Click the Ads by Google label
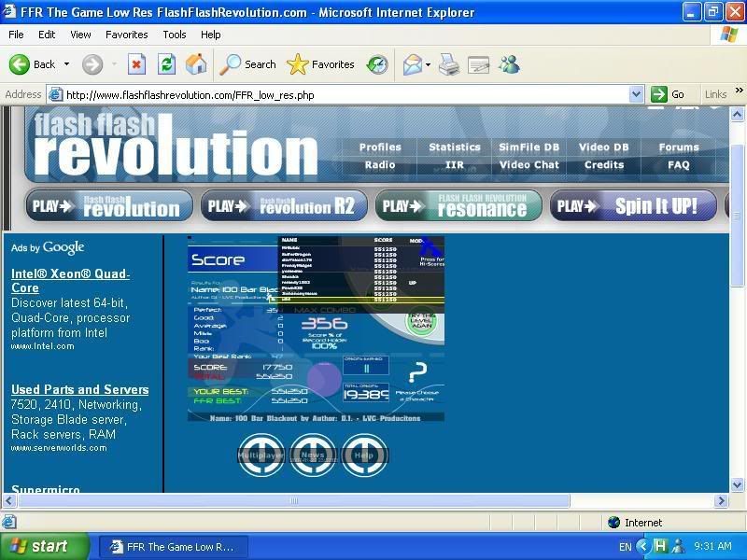The height and width of the screenshot is (560, 747). coord(48,247)
